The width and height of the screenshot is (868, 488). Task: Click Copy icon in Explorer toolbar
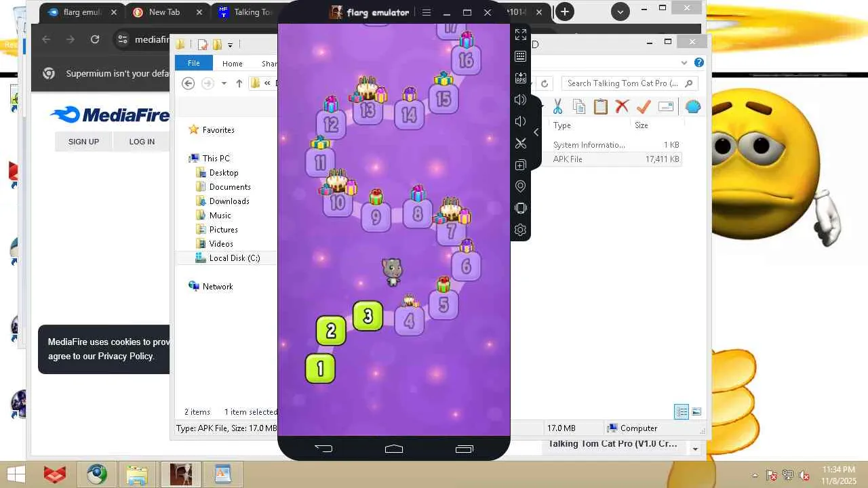point(579,106)
